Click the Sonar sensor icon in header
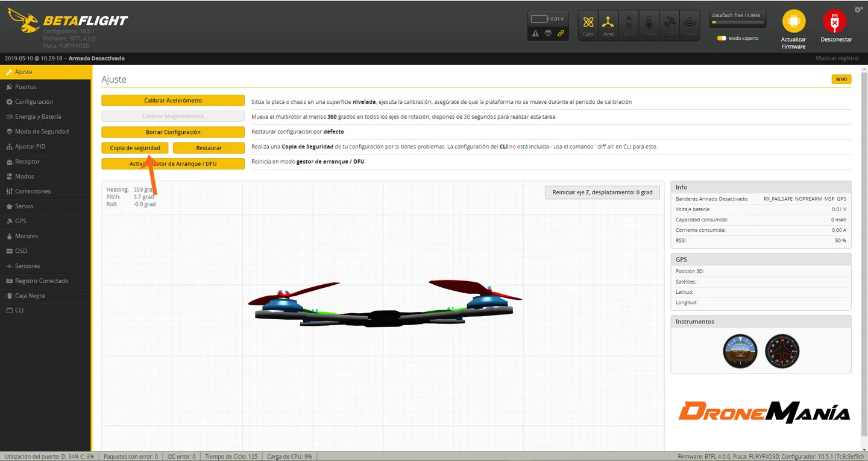868x461 pixels. [x=689, y=25]
